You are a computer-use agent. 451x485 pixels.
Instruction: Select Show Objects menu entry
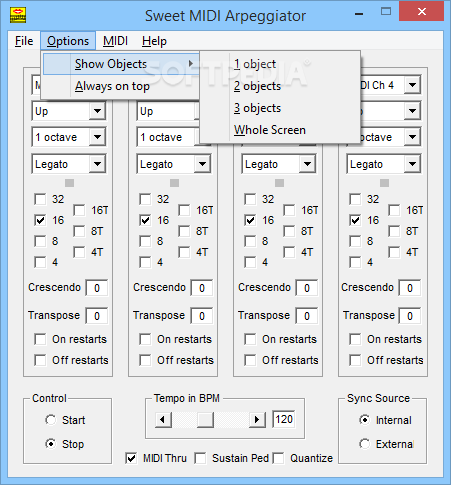pos(121,64)
